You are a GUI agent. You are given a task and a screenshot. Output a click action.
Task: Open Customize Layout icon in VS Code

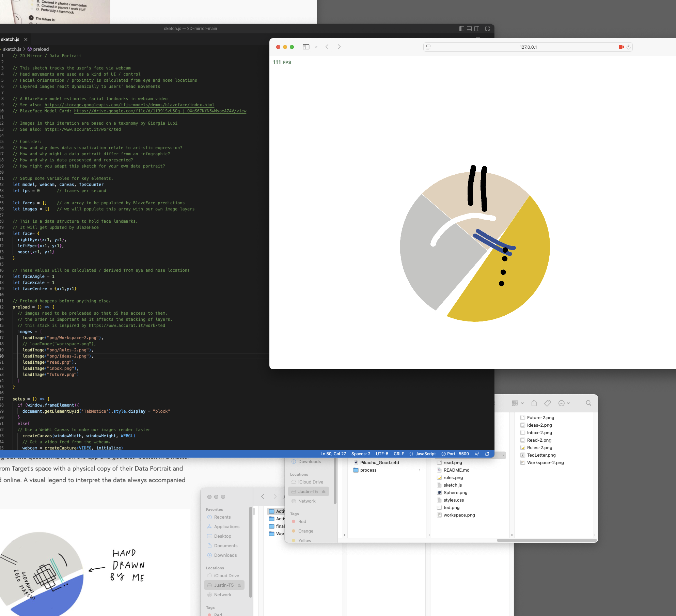click(x=487, y=29)
